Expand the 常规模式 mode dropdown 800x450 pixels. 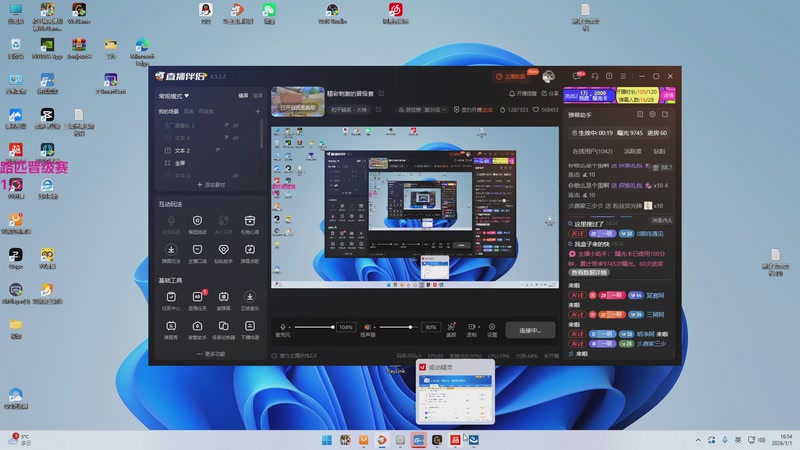click(x=173, y=96)
